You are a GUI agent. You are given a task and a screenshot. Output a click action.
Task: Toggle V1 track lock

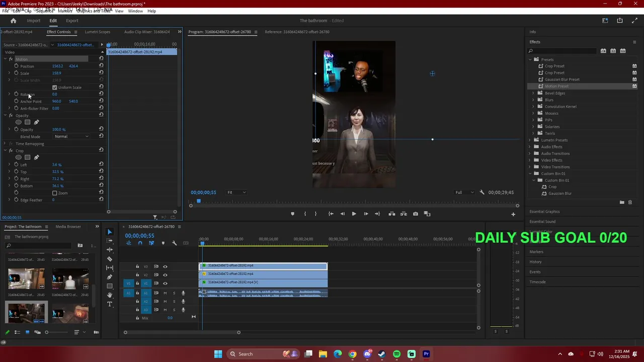point(137,283)
